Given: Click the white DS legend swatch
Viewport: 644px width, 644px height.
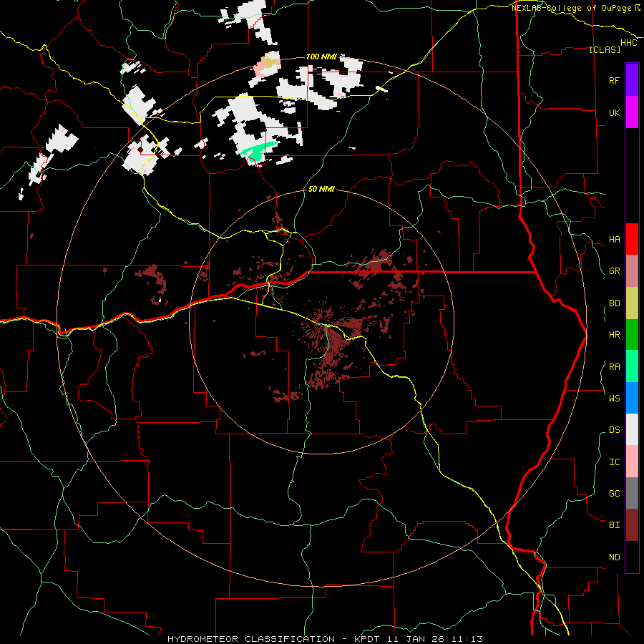Looking at the screenshot, I should point(632,429).
